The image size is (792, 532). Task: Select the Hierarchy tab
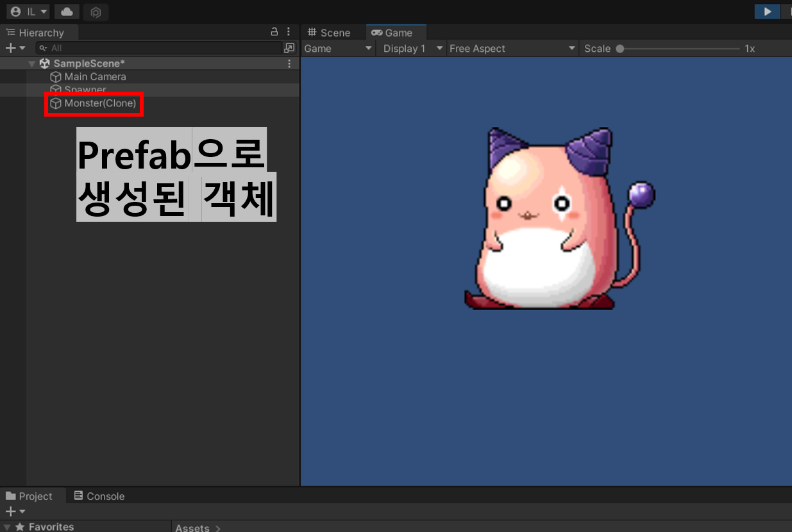[35, 33]
